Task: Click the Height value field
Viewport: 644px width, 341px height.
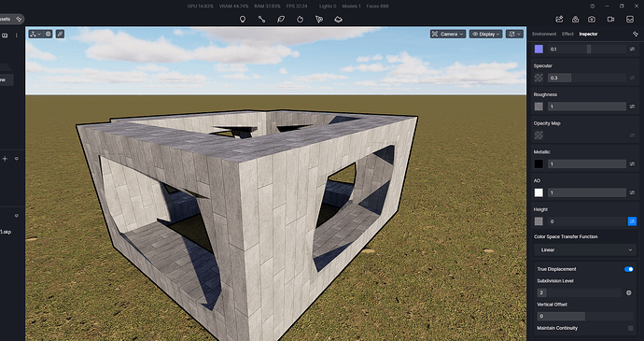Action: point(586,221)
